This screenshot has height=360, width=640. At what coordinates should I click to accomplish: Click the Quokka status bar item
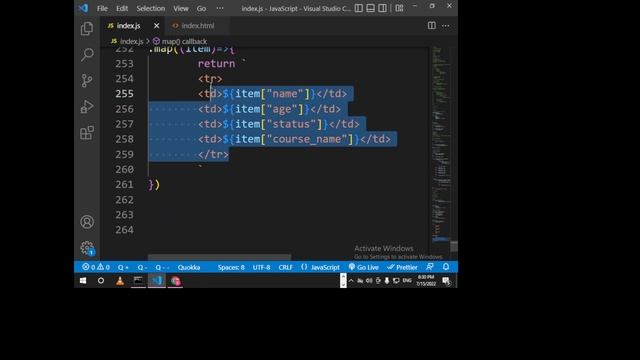[x=189, y=267]
